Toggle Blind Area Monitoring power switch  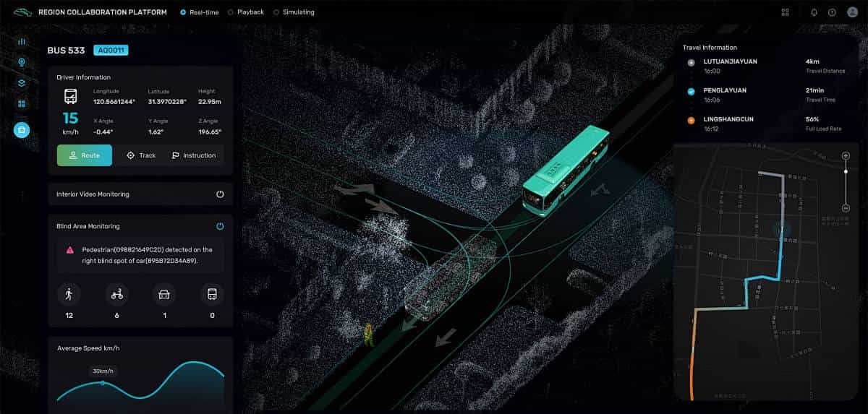[x=220, y=226]
